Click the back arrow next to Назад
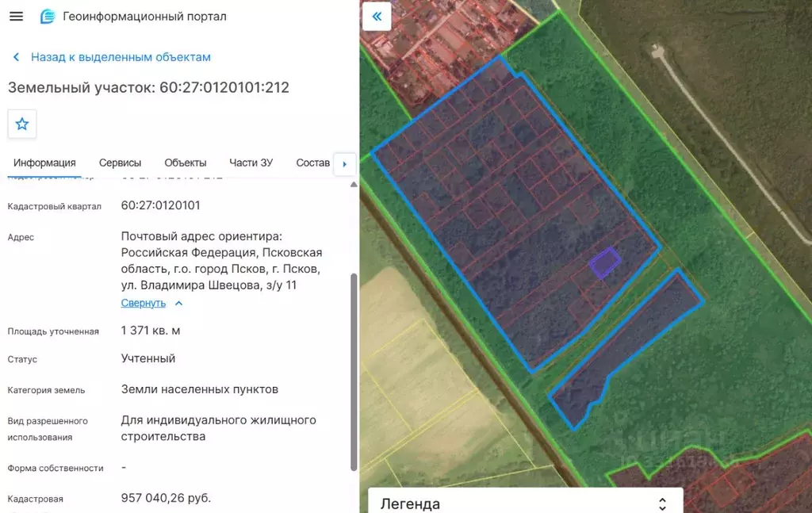This screenshot has height=513, width=812. [16, 57]
